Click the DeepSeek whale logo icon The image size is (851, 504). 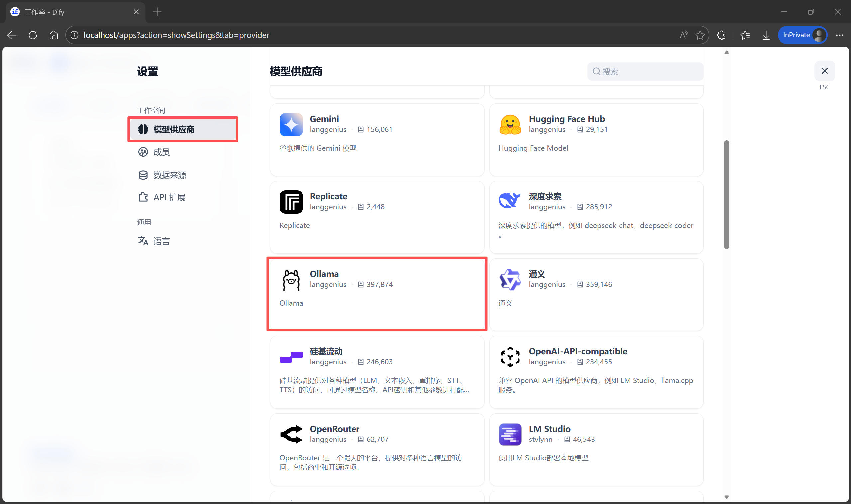pos(509,200)
